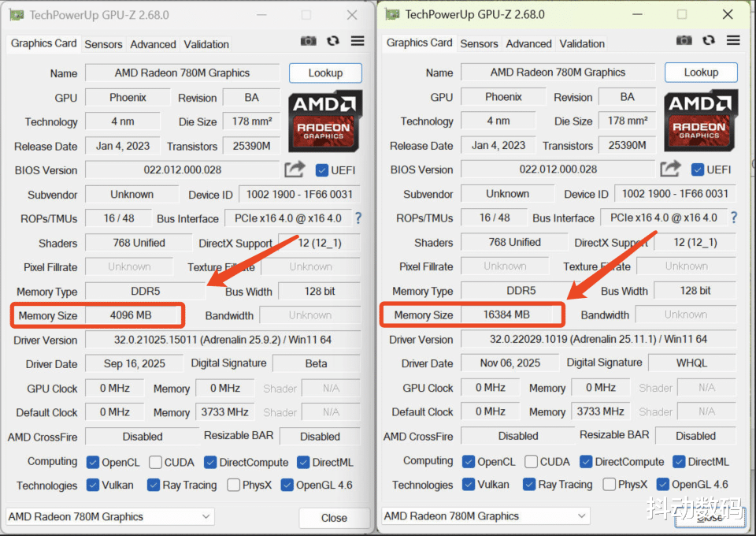Toggle DirectCompute checkbox in left window
The width and height of the screenshot is (756, 536).
(210, 462)
